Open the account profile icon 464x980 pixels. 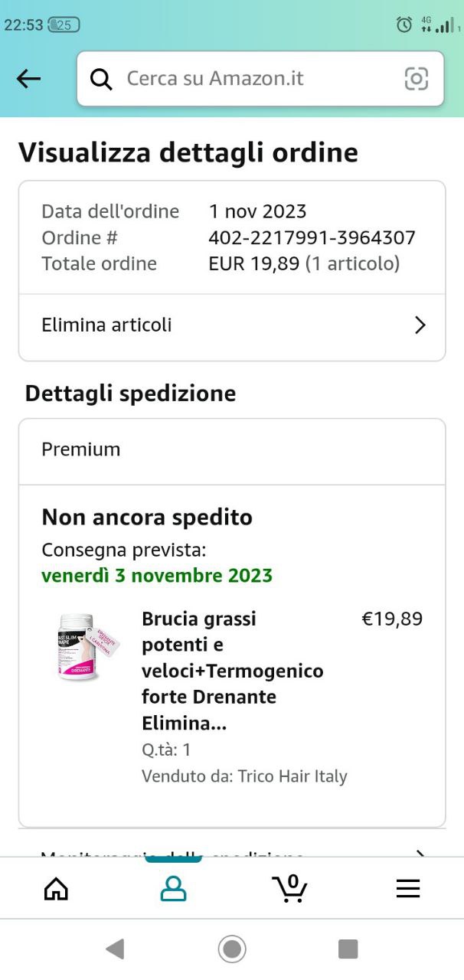click(x=173, y=888)
